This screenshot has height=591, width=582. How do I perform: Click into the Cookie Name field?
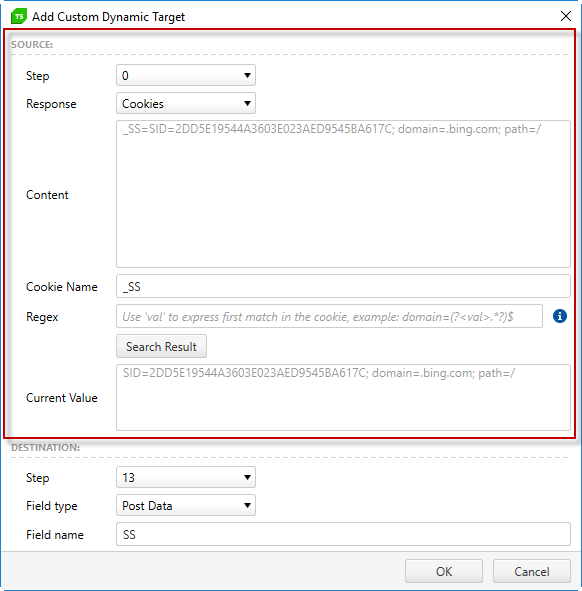pos(343,286)
